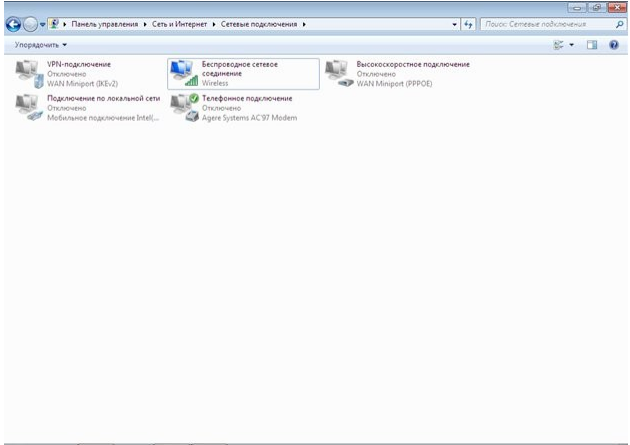Select the Телефонное подключение modem icon

(x=184, y=108)
